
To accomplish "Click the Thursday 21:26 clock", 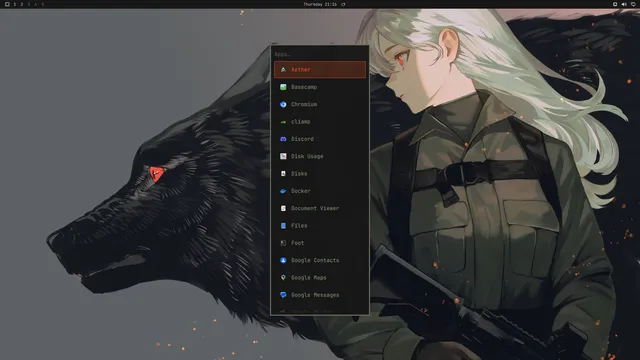I will coord(320,4).
